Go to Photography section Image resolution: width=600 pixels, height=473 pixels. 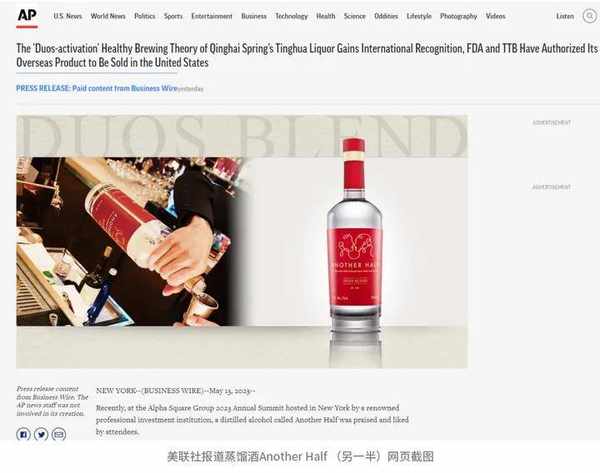pos(458,16)
